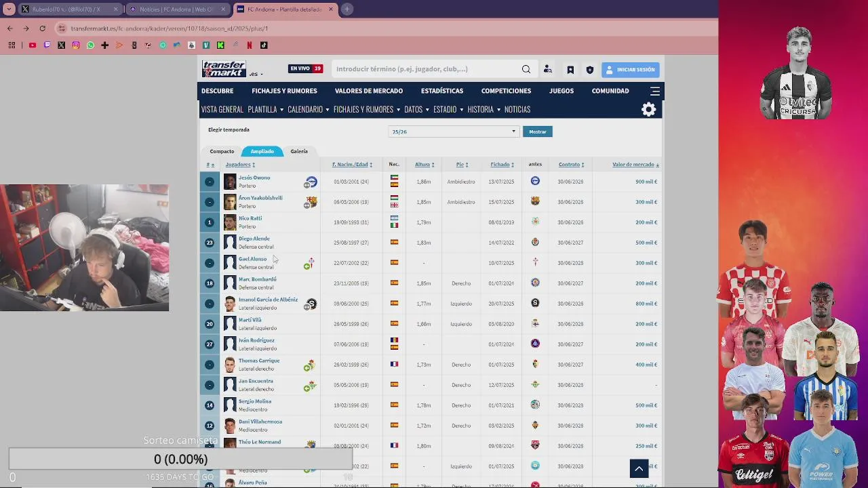Screen dimensions: 868x488
Task: Click the Mostrar button
Action: [538, 131]
